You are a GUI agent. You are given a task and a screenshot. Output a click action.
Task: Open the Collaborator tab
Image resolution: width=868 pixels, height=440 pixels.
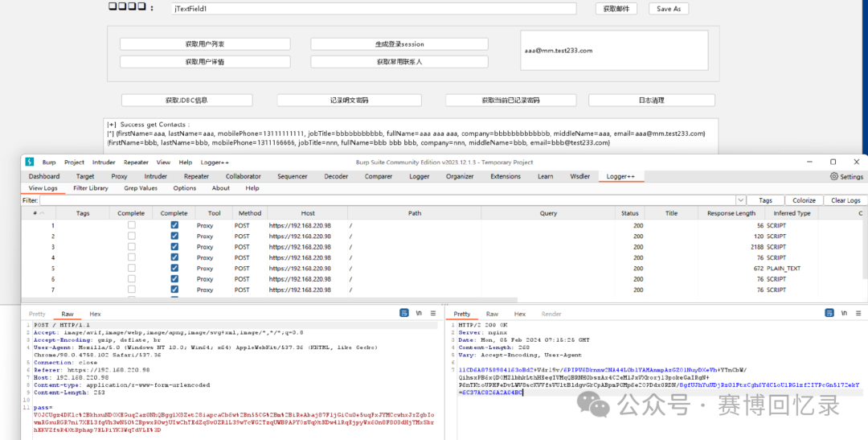[x=243, y=176]
